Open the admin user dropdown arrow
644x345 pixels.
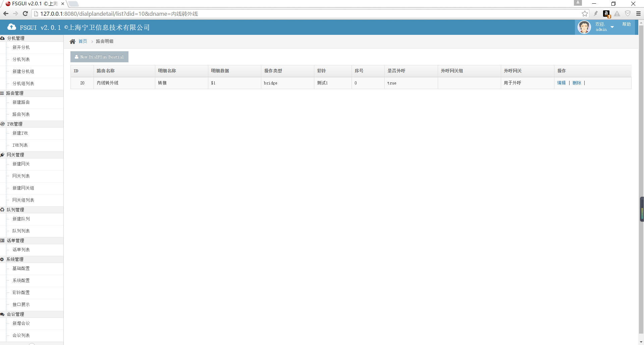point(612,27)
